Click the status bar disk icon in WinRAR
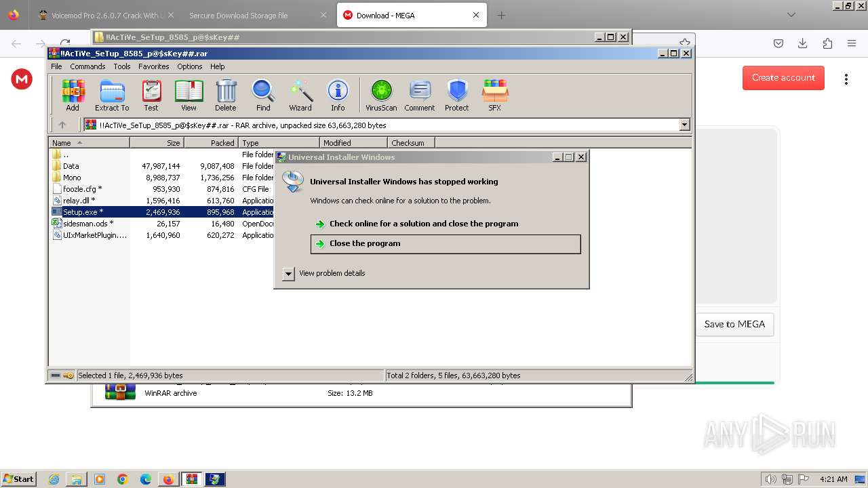 coord(56,375)
